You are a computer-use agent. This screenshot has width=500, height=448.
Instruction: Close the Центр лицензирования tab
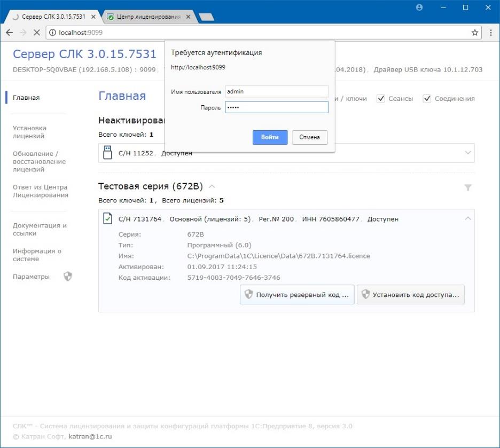[x=188, y=17]
